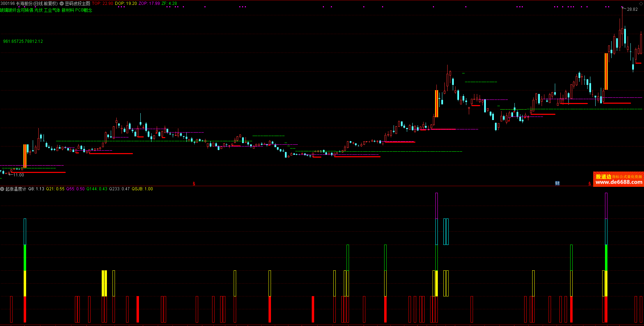Click the ZOP: 17.99 value
Screen dimensions: 644x326
(x=149, y=3)
